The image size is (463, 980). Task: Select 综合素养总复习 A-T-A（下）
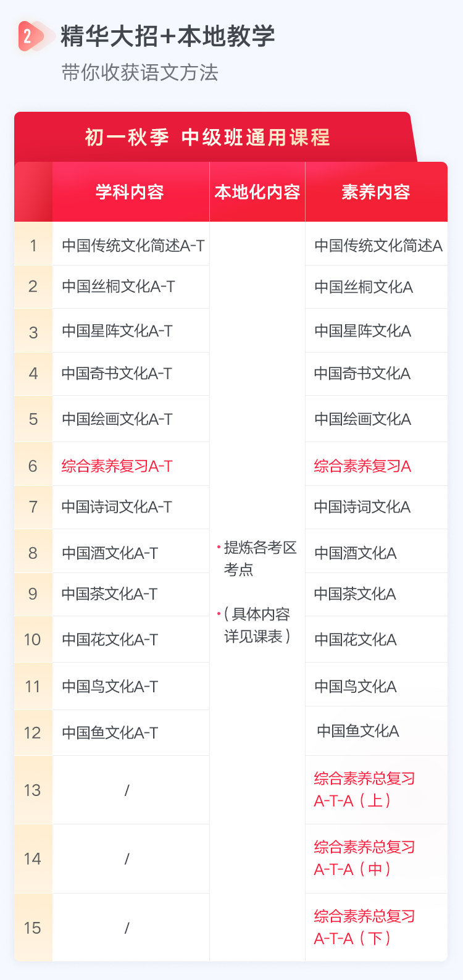click(364, 928)
